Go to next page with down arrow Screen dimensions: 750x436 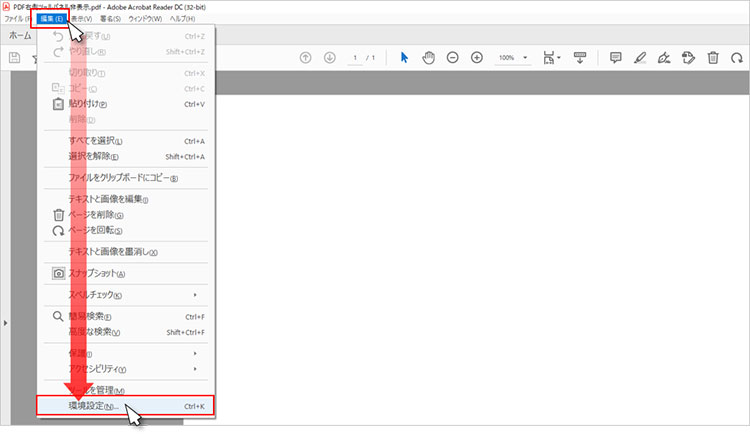pos(329,58)
